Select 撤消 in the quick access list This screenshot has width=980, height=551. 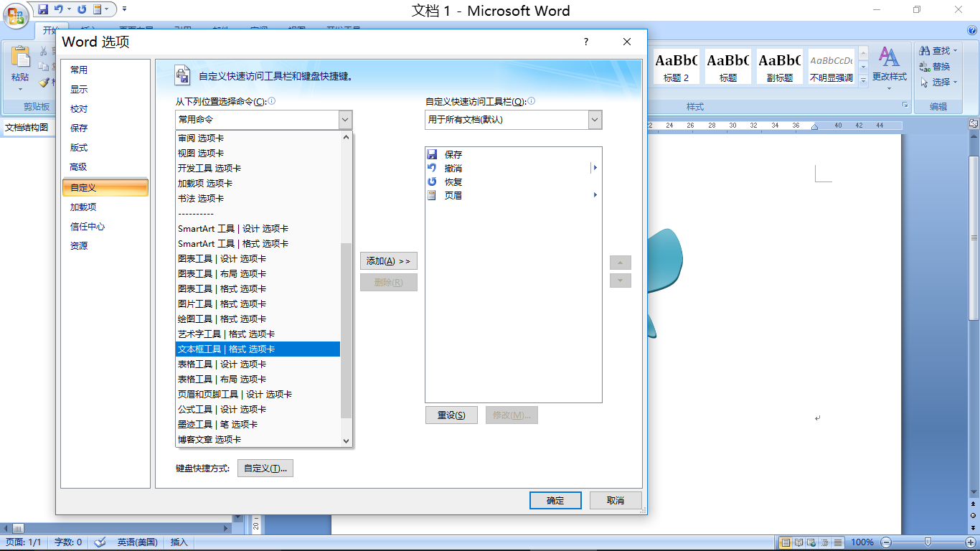tap(513, 168)
